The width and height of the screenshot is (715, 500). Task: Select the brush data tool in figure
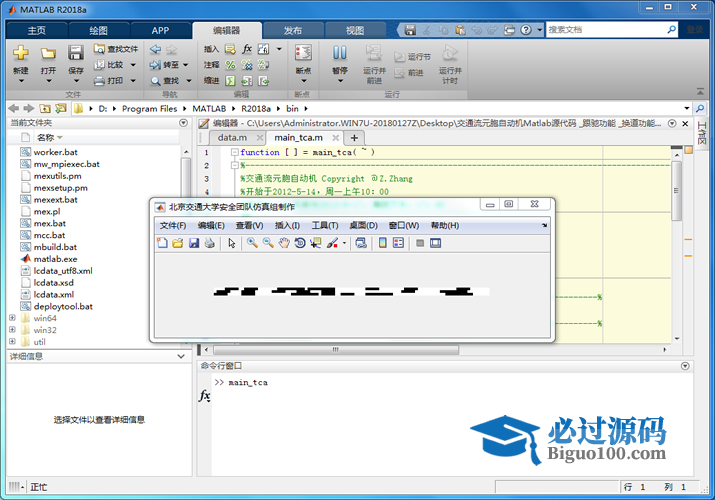[x=332, y=243]
